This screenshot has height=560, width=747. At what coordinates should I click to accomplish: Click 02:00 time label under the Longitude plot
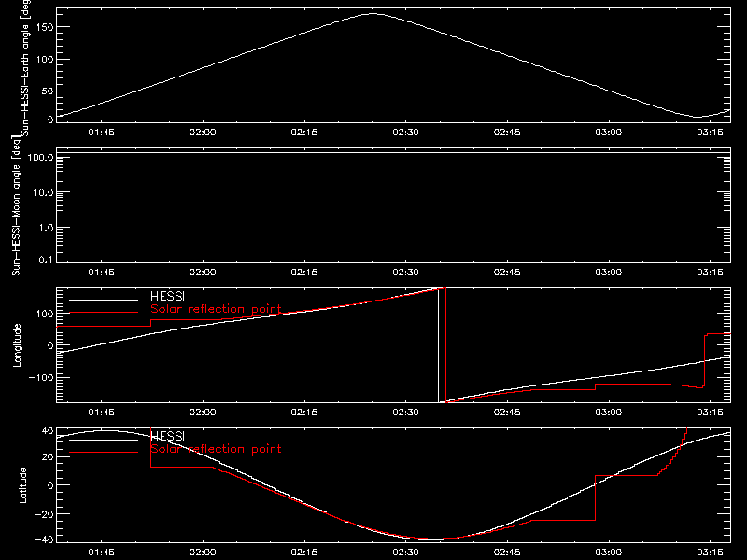point(203,413)
